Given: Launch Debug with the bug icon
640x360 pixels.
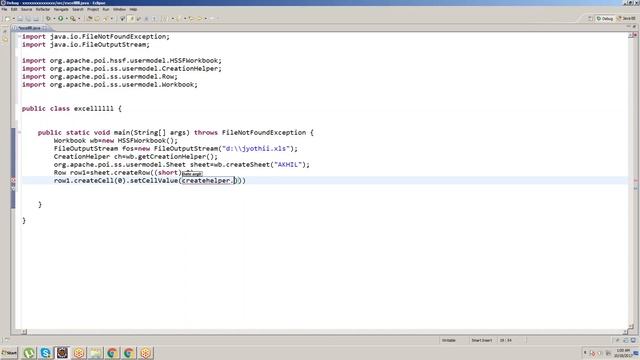Looking at the screenshot, I should pyautogui.click(x=48, y=18).
